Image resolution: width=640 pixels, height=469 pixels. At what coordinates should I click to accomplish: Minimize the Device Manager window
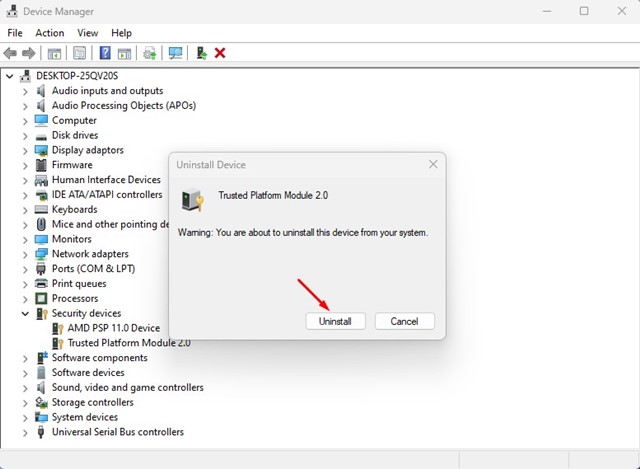(547, 11)
